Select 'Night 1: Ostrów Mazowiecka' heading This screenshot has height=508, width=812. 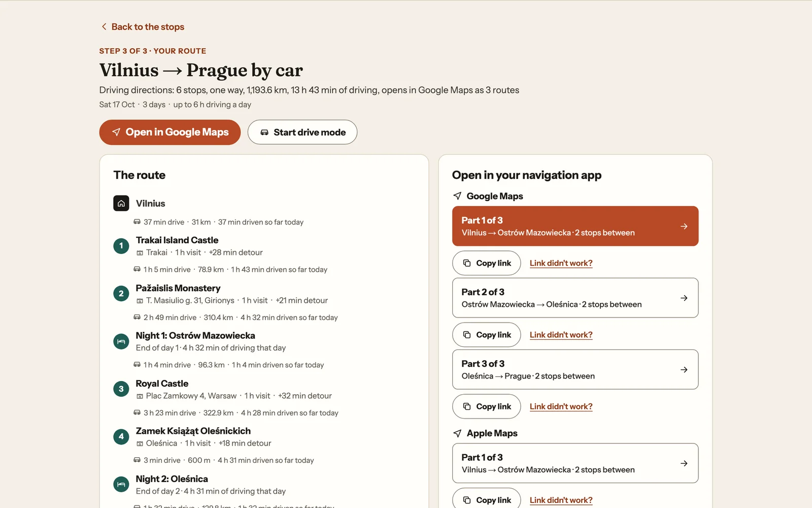[x=195, y=336]
